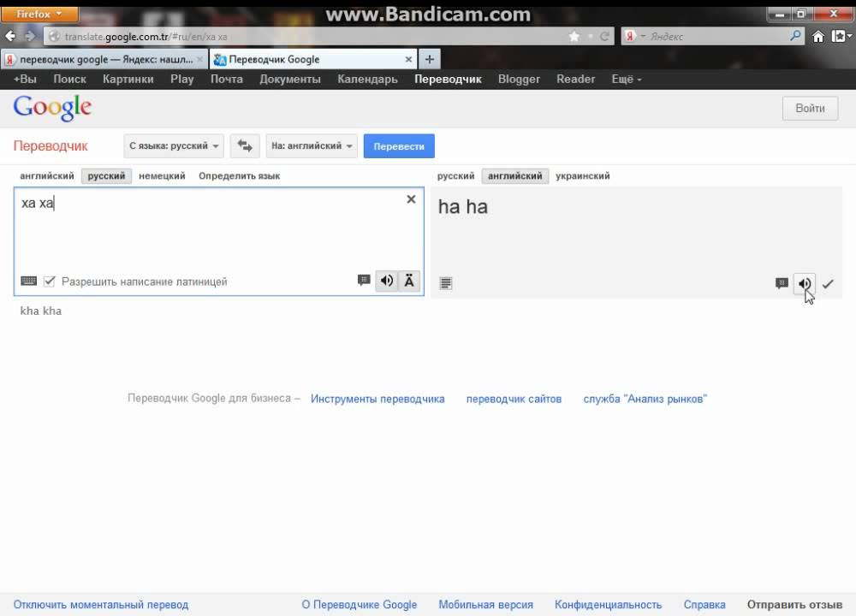Switch to the переводчик google Яндекс tab
This screenshot has width=856, height=616.
pos(104,60)
